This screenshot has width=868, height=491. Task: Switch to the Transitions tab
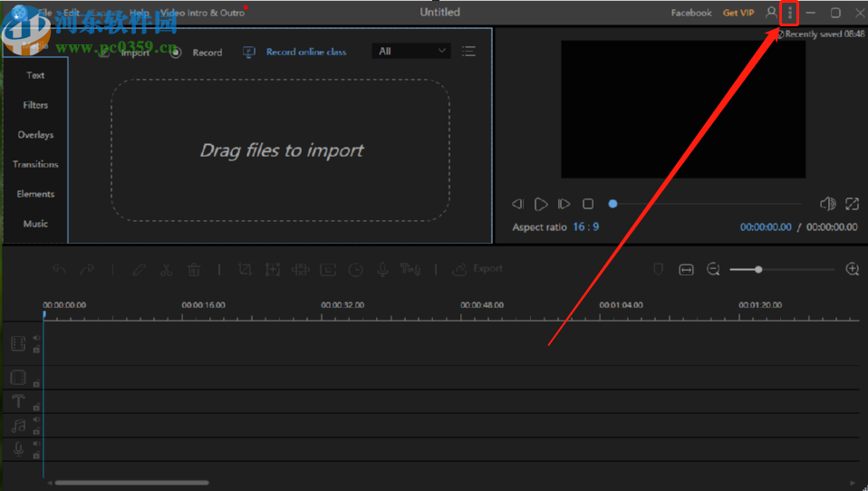(35, 165)
